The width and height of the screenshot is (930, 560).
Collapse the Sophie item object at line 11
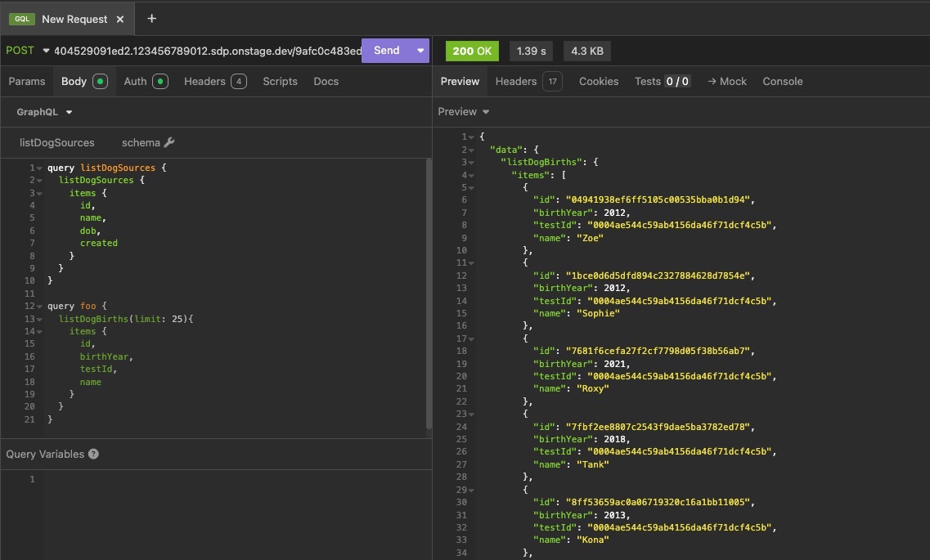(471, 263)
